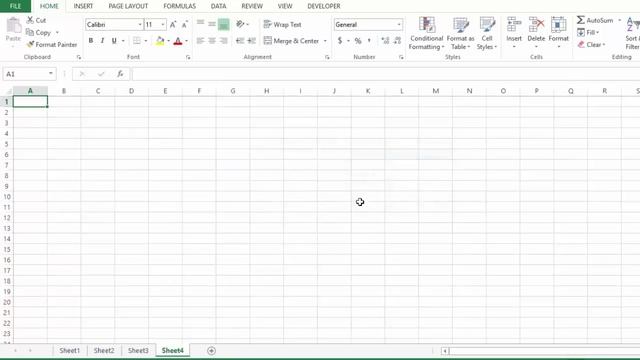The image size is (640, 360).
Task: Switch to the DATA tab
Action: (218, 6)
